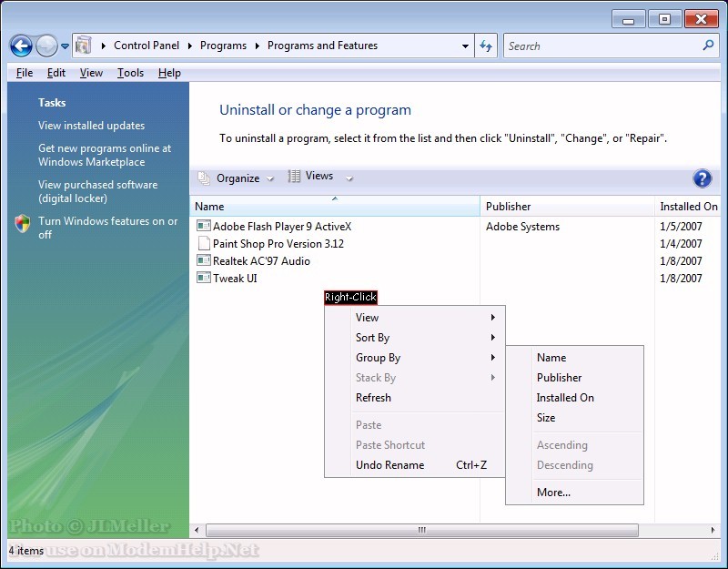Open Turn Windows features on or off
Viewport: 728px width, 569px height.
[107, 228]
